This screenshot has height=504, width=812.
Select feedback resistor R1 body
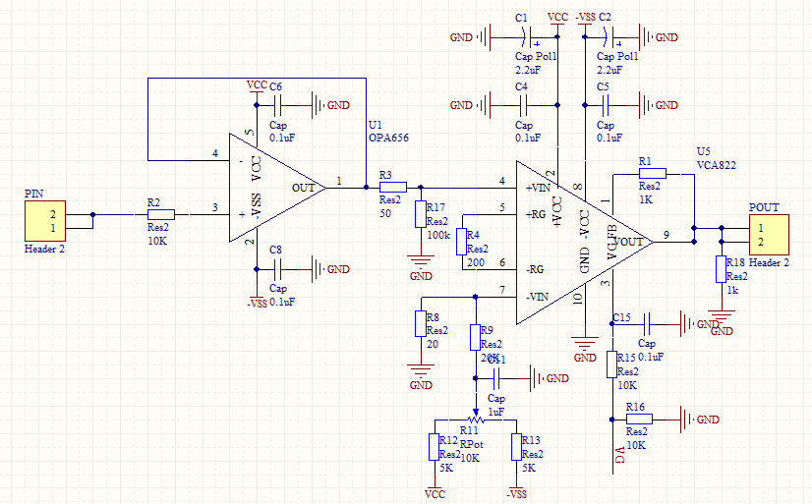pyautogui.click(x=653, y=174)
